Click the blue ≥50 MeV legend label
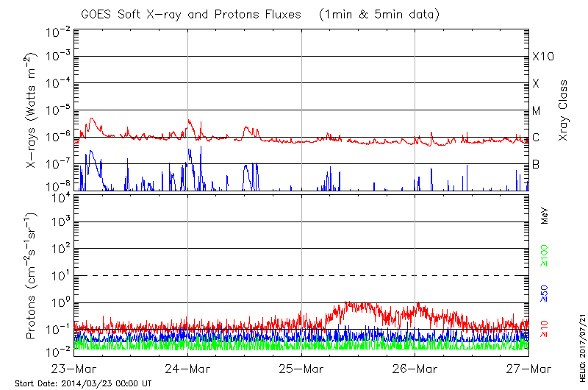Screen dimensions: 588x390 tap(545, 294)
